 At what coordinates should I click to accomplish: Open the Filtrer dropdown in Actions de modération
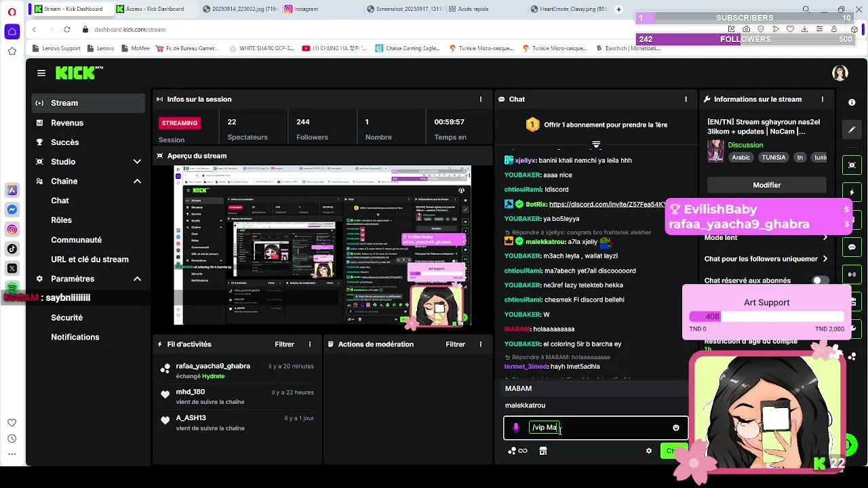[x=455, y=344]
